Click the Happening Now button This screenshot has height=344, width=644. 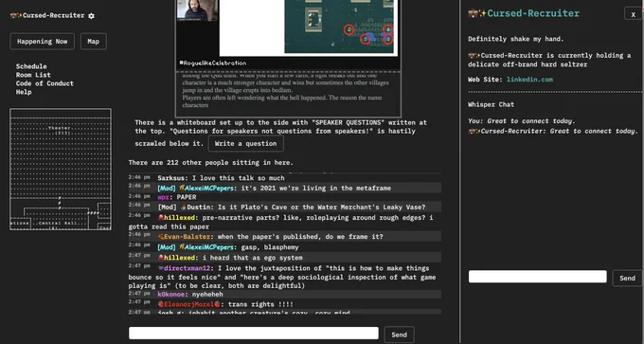pos(42,42)
